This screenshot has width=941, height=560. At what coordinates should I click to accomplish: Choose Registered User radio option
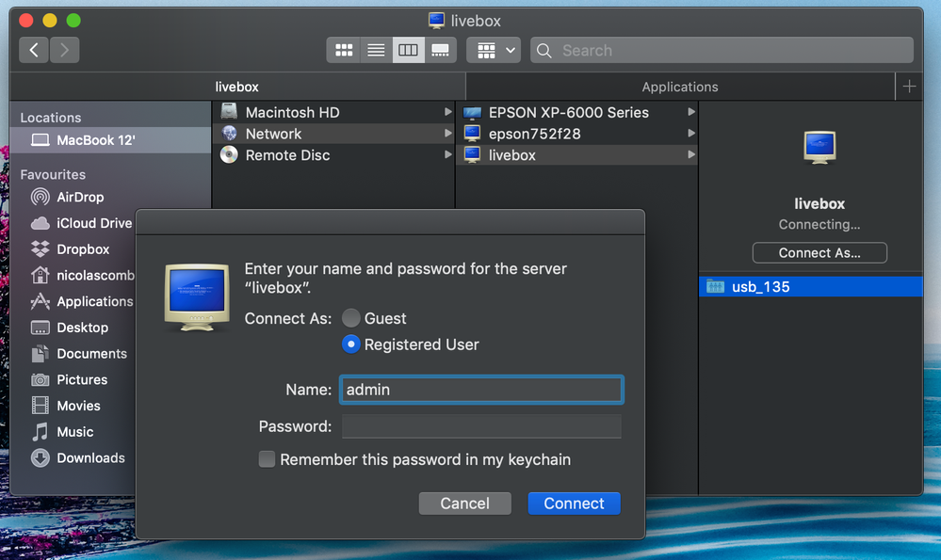(351, 344)
